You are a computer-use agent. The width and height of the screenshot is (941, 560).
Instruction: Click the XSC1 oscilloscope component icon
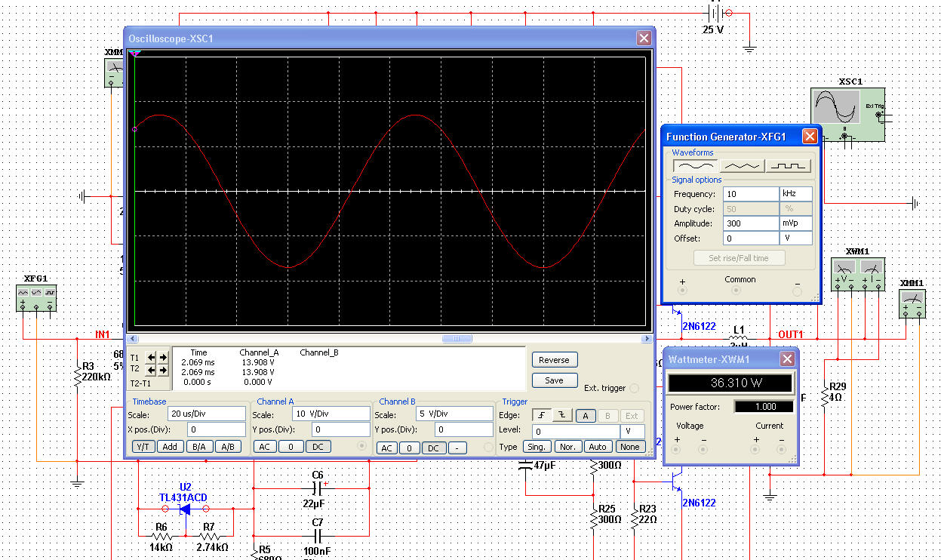847,114
